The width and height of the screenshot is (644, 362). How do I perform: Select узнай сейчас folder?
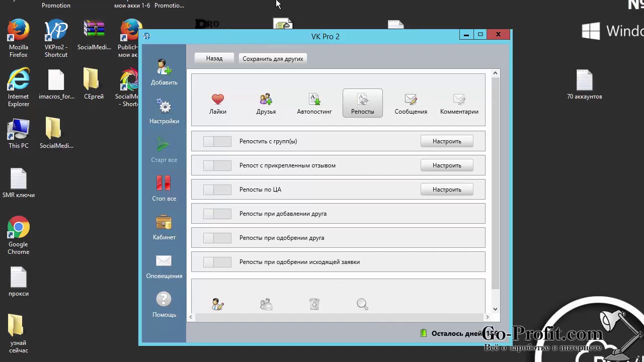pos(19,334)
